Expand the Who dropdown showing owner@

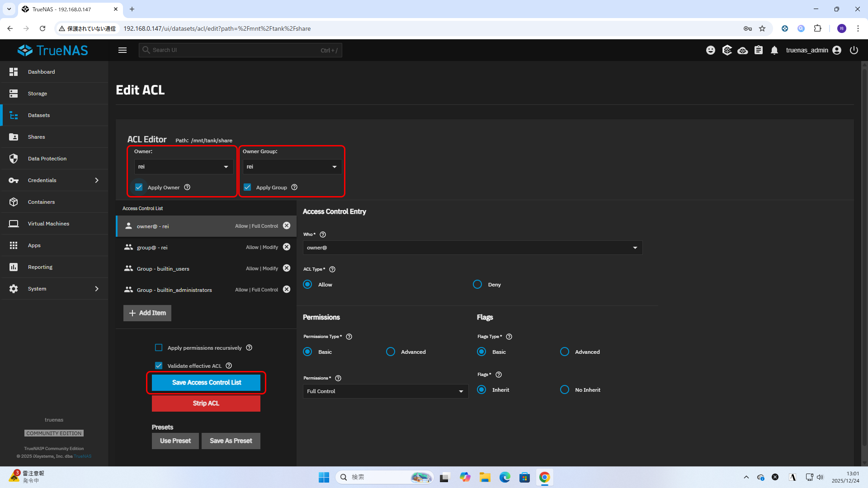[x=472, y=248]
